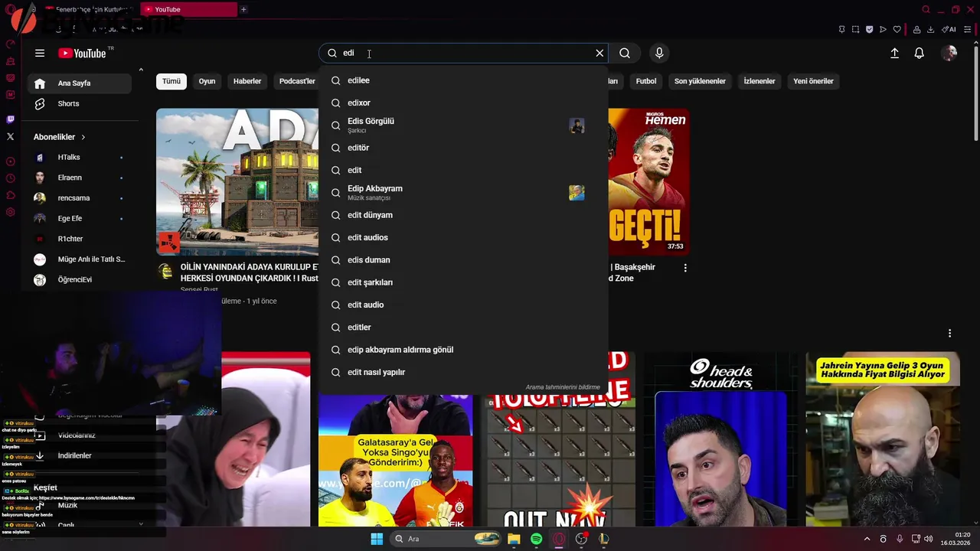Choose the 'editör' search suggestion
The height and width of the screenshot is (551, 980).
(x=464, y=148)
